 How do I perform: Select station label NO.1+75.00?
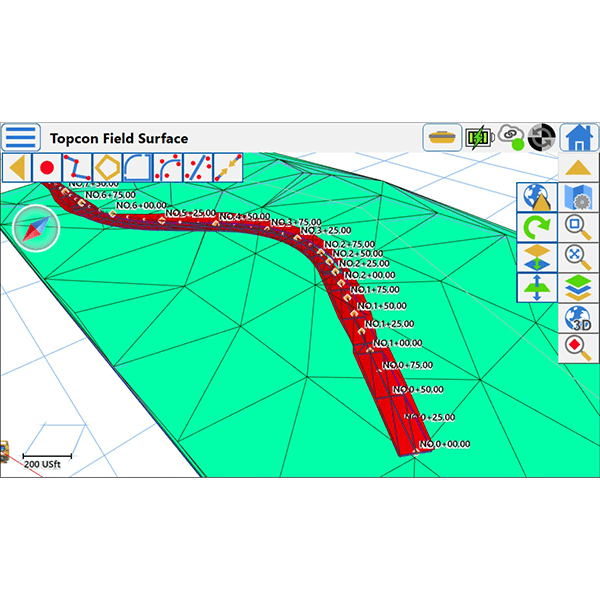tap(375, 290)
